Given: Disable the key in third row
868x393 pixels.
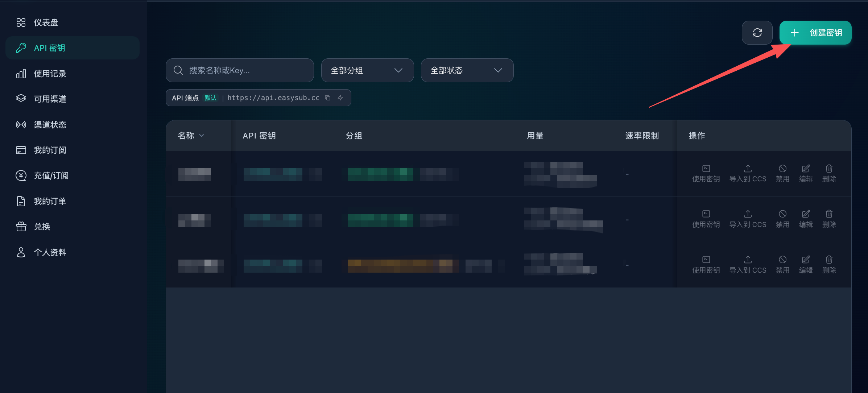Looking at the screenshot, I should tap(782, 265).
